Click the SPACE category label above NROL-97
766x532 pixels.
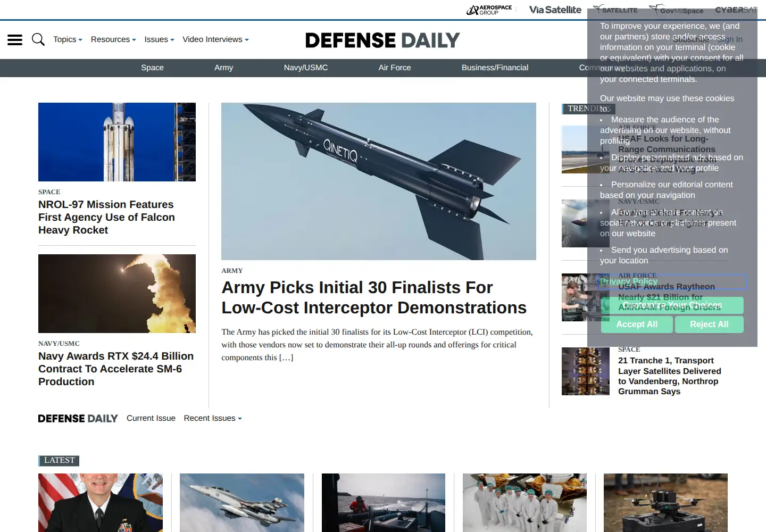[x=49, y=192]
